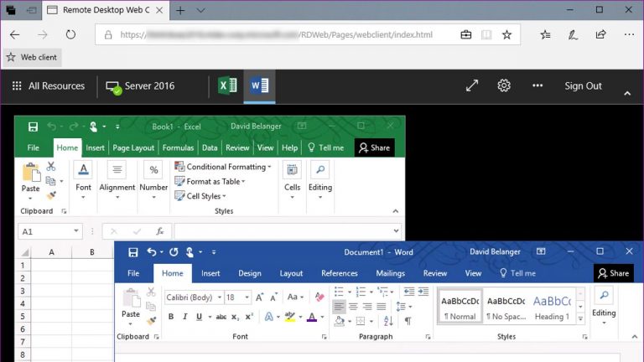Screen dimensions: 644x362
Task: Switch to the Word remote app icon
Action: [x=259, y=85]
